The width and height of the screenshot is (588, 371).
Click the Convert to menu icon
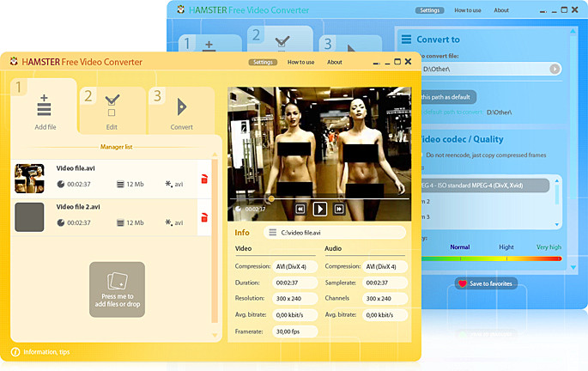(x=407, y=39)
